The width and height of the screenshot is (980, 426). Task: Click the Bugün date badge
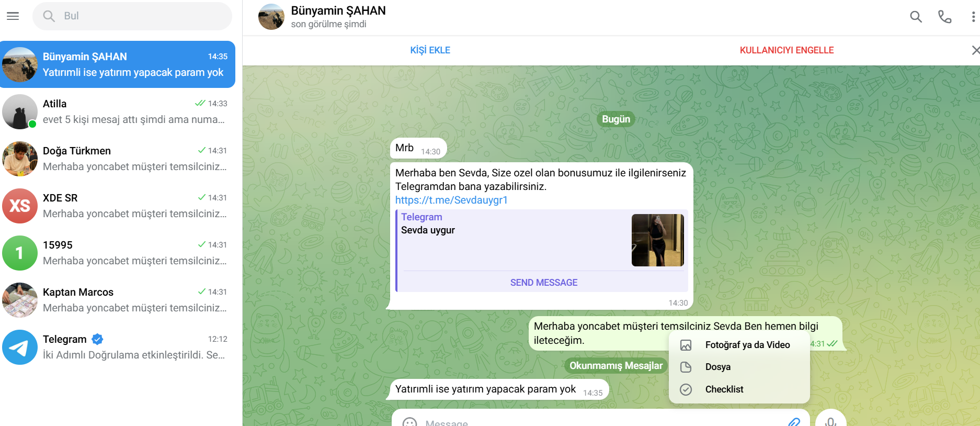(x=616, y=119)
